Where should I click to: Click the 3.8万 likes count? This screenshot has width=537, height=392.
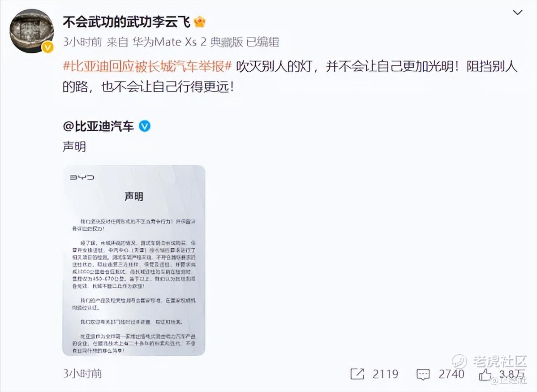point(511,374)
